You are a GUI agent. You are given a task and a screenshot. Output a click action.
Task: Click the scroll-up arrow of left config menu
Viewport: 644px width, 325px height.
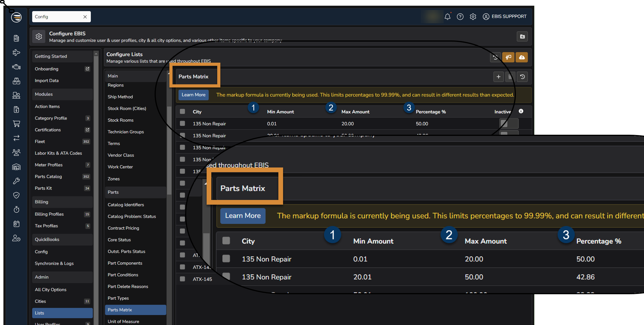point(96,54)
